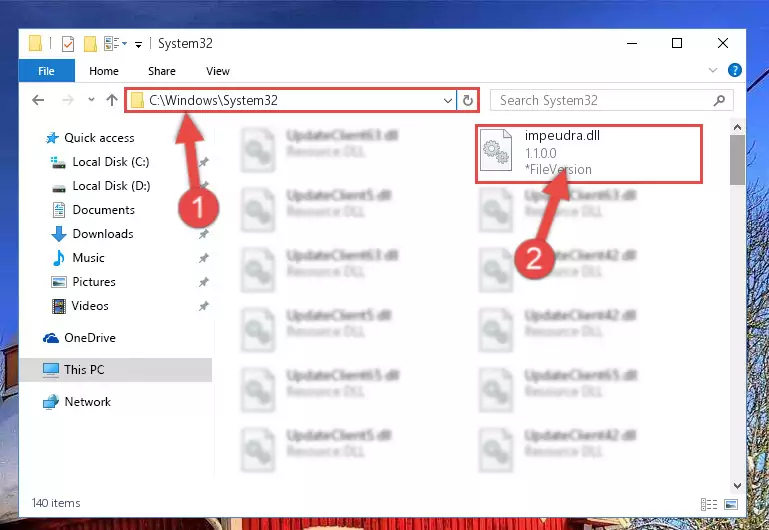Close the System32 window
This screenshot has height=530, width=769.
(722, 44)
